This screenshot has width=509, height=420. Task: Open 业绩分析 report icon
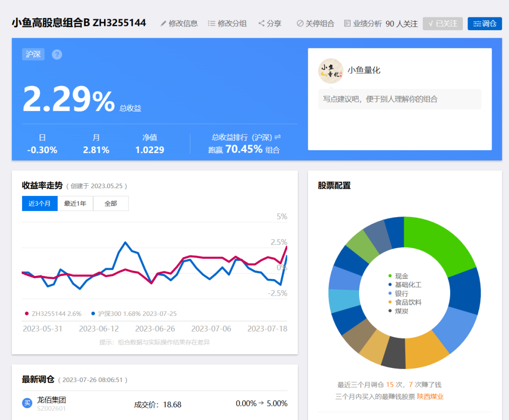tap(347, 24)
